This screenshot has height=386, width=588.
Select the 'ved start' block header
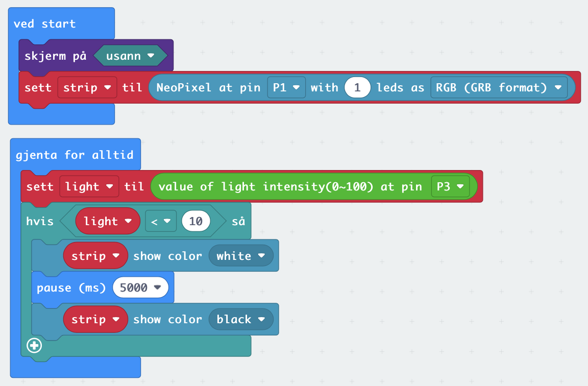45,23
